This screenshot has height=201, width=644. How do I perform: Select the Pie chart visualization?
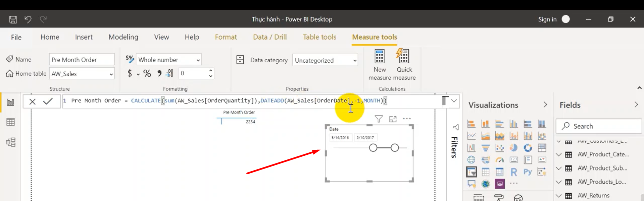pyautogui.click(x=514, y=148)
